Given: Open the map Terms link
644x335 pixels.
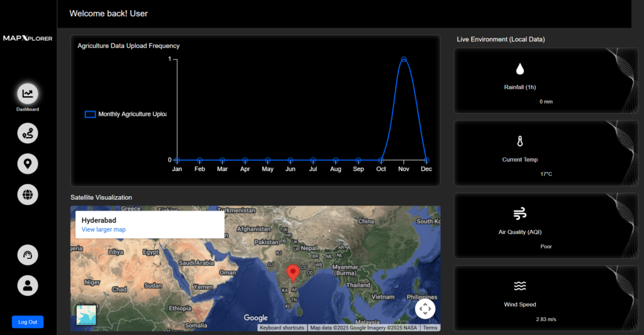Looking at the screenshot, I should (x=430, y=328).
